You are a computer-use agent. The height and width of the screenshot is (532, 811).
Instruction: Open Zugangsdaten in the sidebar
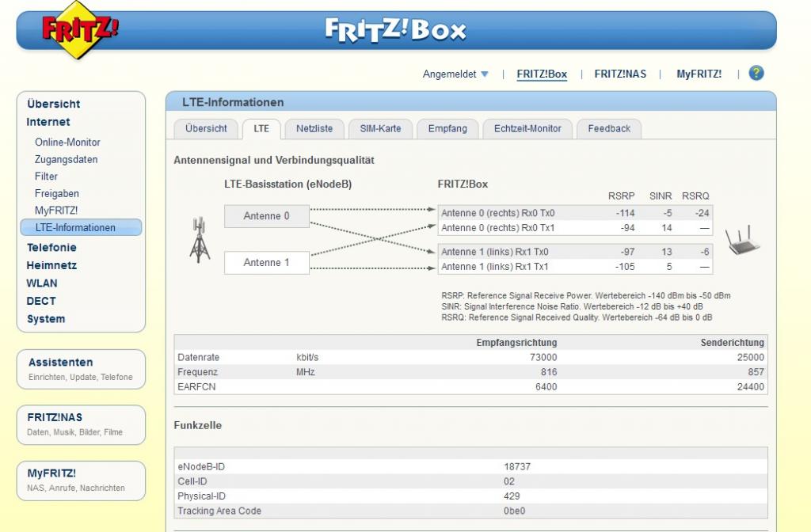(x=66, y=159)
